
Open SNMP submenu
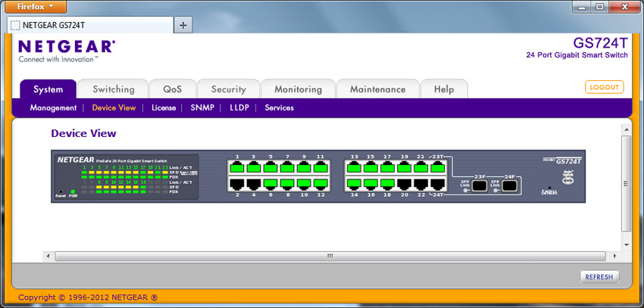click(x=202, y=108)
